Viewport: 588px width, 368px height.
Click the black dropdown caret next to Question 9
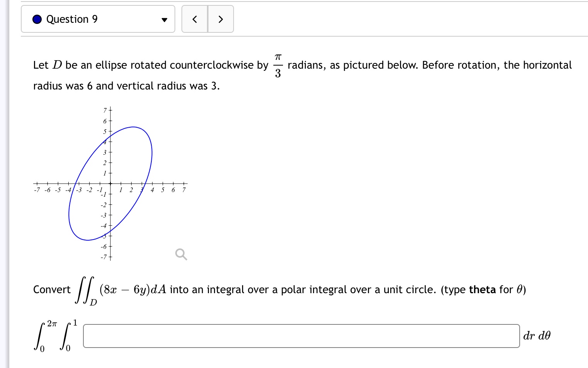(x=164, y=19)
